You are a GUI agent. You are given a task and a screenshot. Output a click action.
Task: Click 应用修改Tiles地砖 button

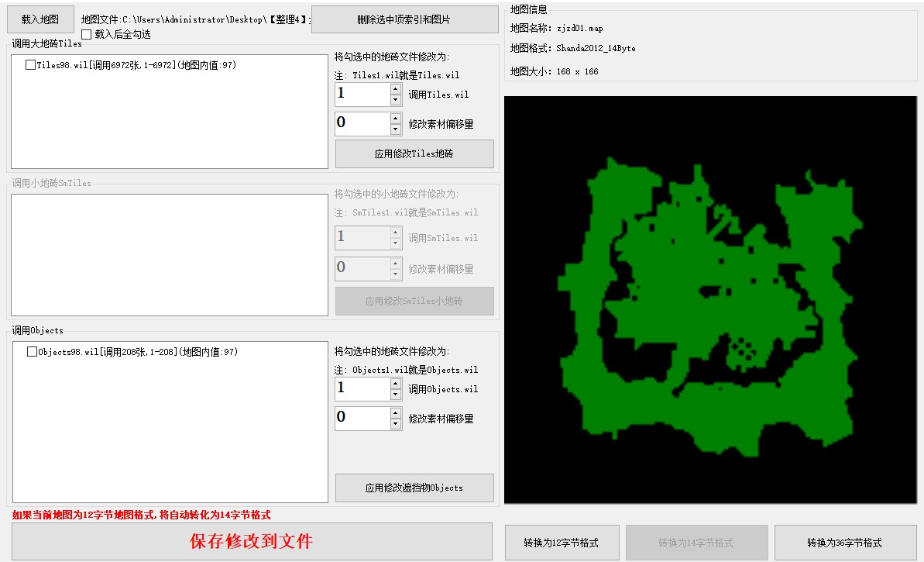pos(414,153)
